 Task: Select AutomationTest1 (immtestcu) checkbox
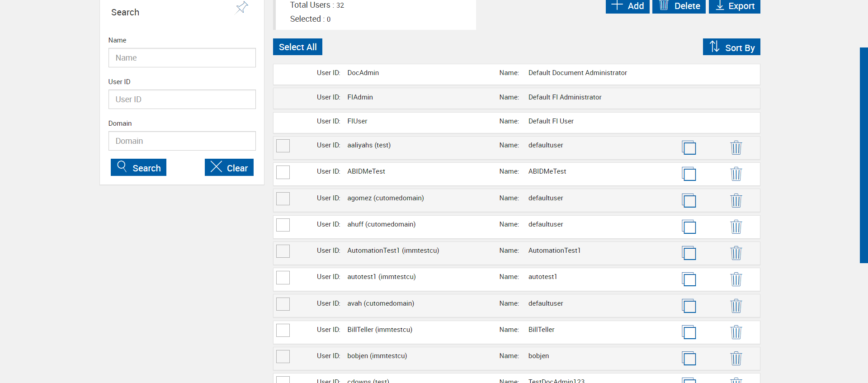[283, 251]
